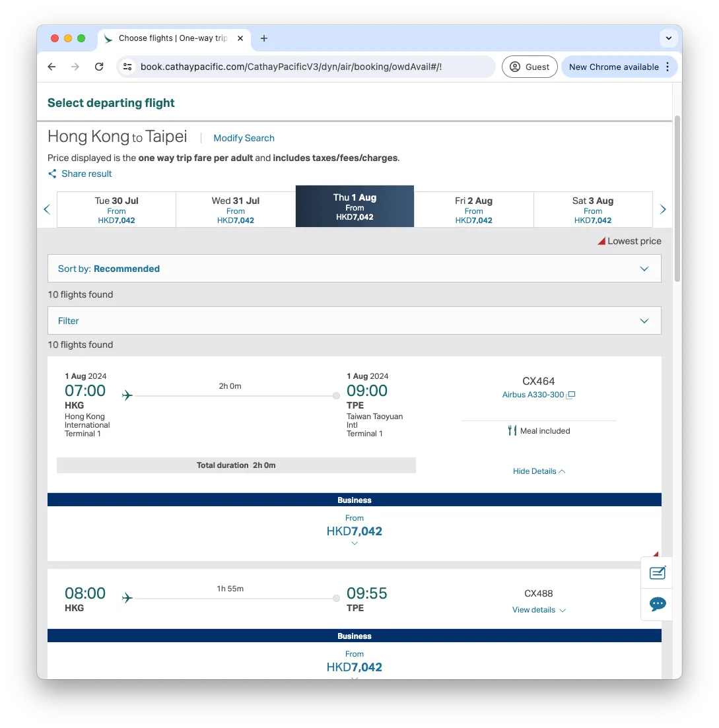The width and height of the screenshot is (719, 728).
Task: Click the 07:00 departure time
Action: pos(85,391)
